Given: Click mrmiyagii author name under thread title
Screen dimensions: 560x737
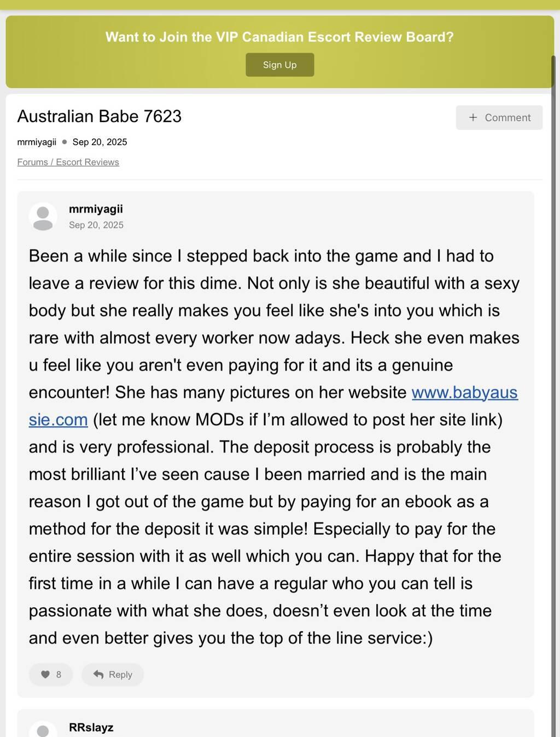Looking at the screenshot, I should [37, 142].
